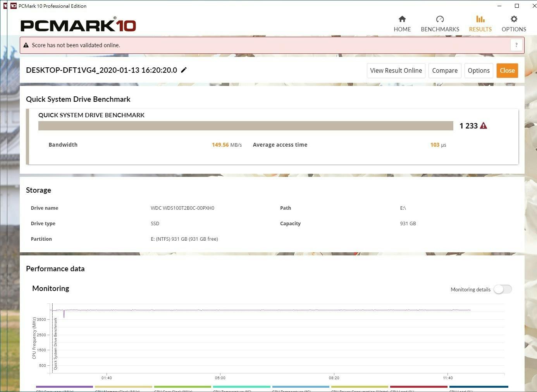The width and height of the screenshot is (537, 392).
Task: Click the Storage section heading
Action: tap(38, 190)
